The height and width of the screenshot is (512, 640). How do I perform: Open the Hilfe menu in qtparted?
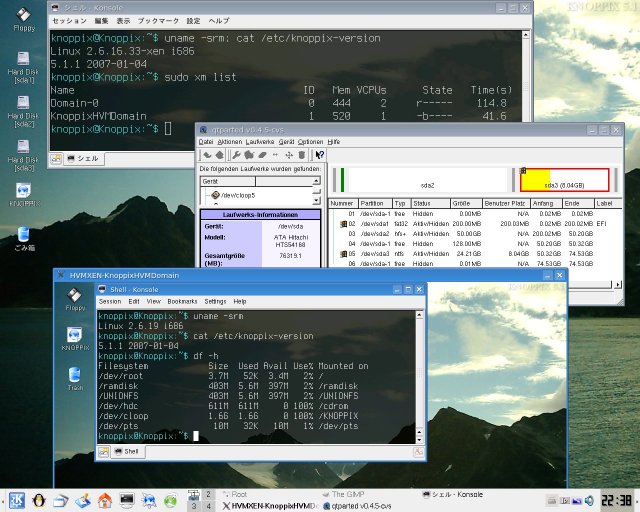[x=333, y=142]
